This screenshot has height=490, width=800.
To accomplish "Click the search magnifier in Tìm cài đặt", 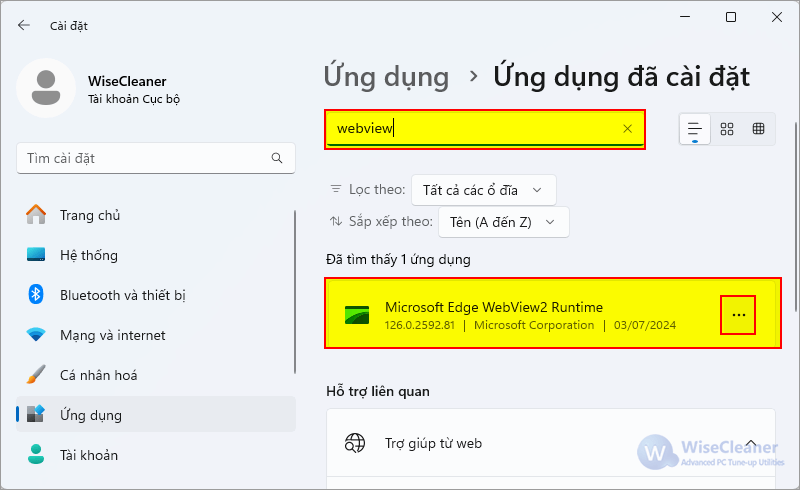I will [277, 158].
